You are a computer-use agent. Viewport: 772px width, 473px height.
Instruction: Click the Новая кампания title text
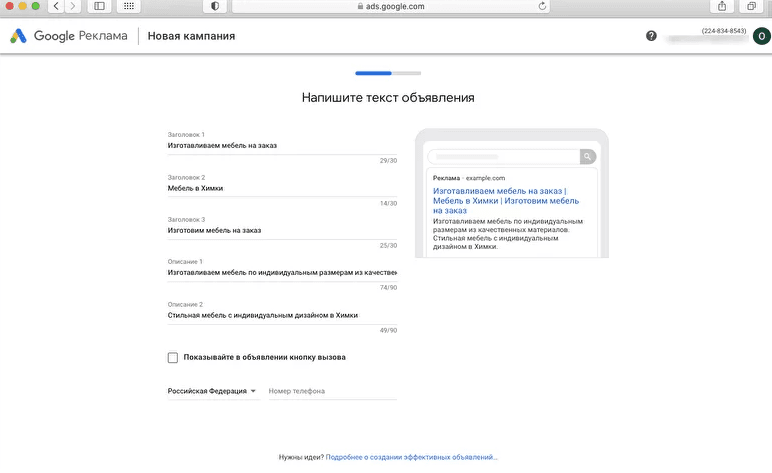(x=192, y=36)
